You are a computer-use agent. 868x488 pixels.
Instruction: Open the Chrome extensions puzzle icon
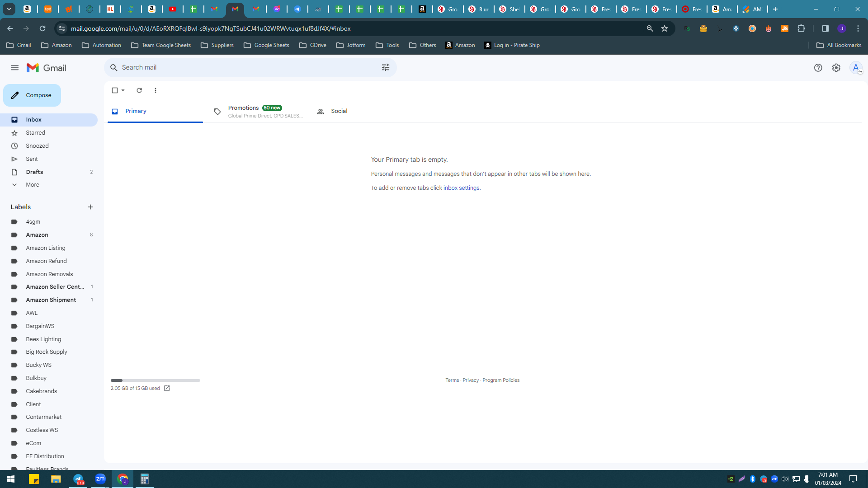(x=801, y=28)
